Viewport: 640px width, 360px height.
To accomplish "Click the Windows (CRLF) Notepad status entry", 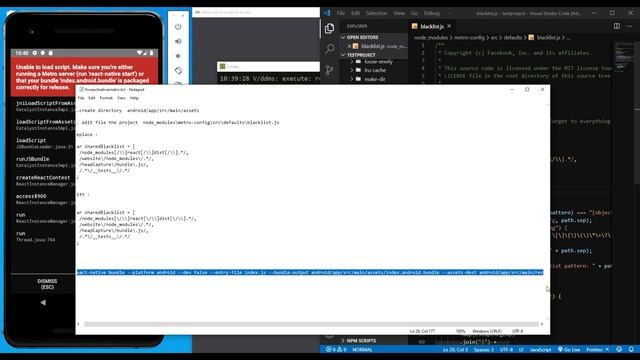I will (487, 331).
